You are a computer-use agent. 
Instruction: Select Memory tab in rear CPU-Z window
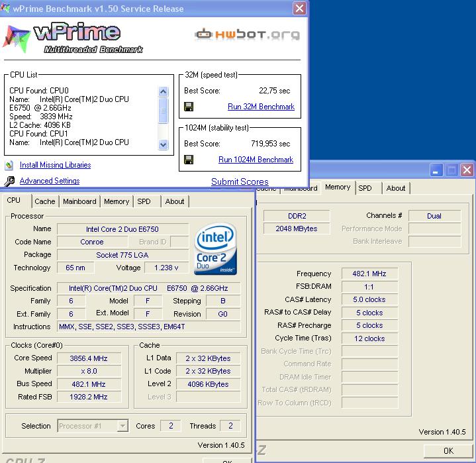(x=338, y=187)
